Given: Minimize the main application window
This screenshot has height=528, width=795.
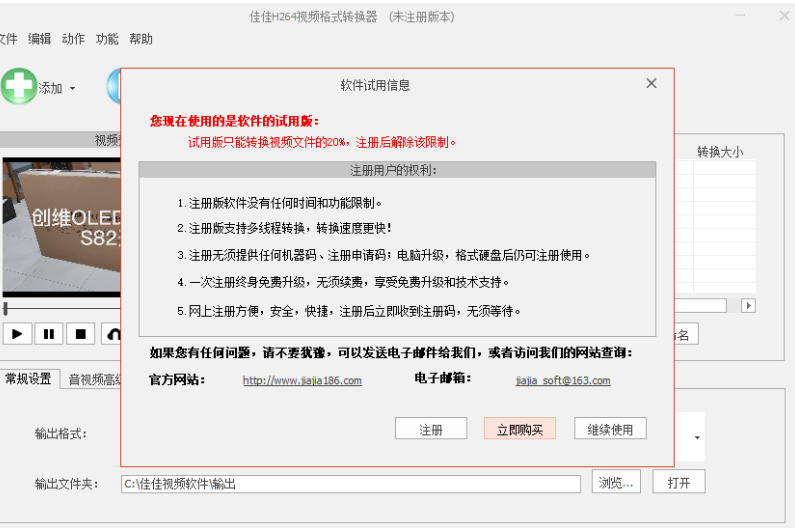Looking at the screenshot, I should click(740, 15).
